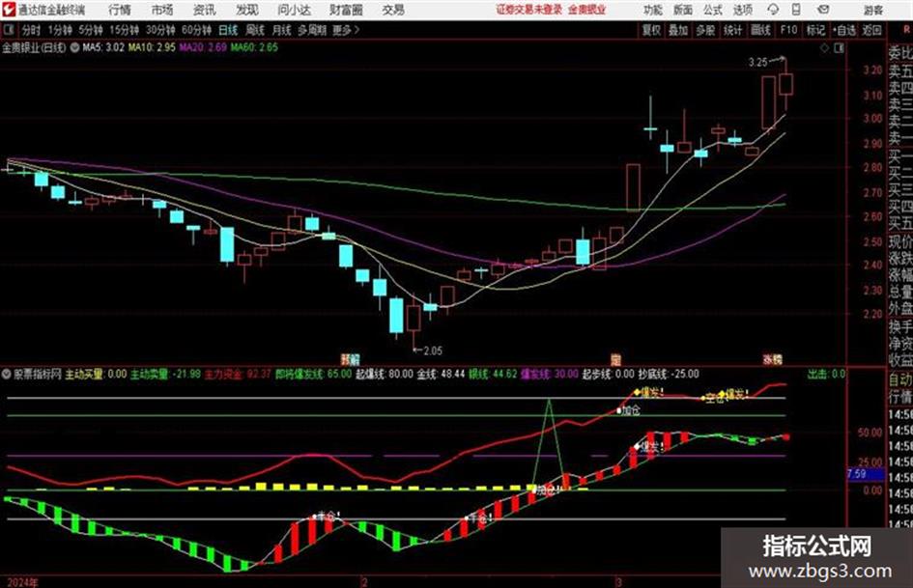Expand the round dropdown beside 金贵银业(日线)
The image size is (913, 588).
74,47
